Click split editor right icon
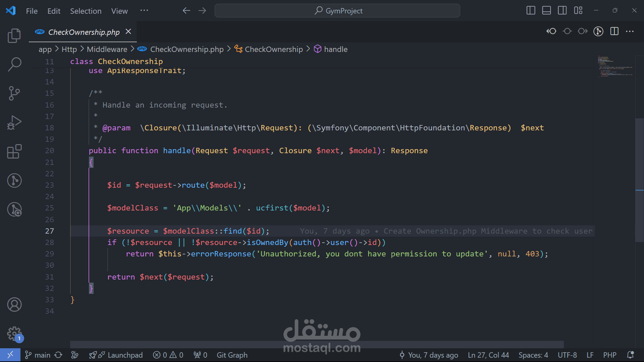 pos(614,31)
